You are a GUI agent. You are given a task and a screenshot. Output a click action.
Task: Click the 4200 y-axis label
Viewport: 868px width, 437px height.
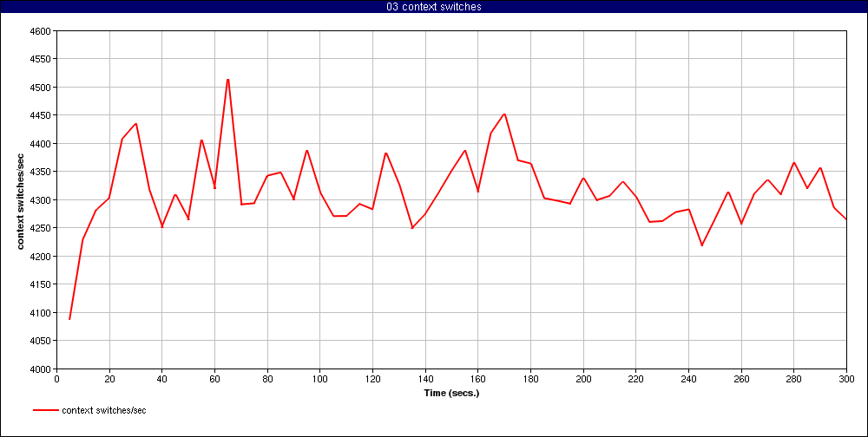(42, 257)
